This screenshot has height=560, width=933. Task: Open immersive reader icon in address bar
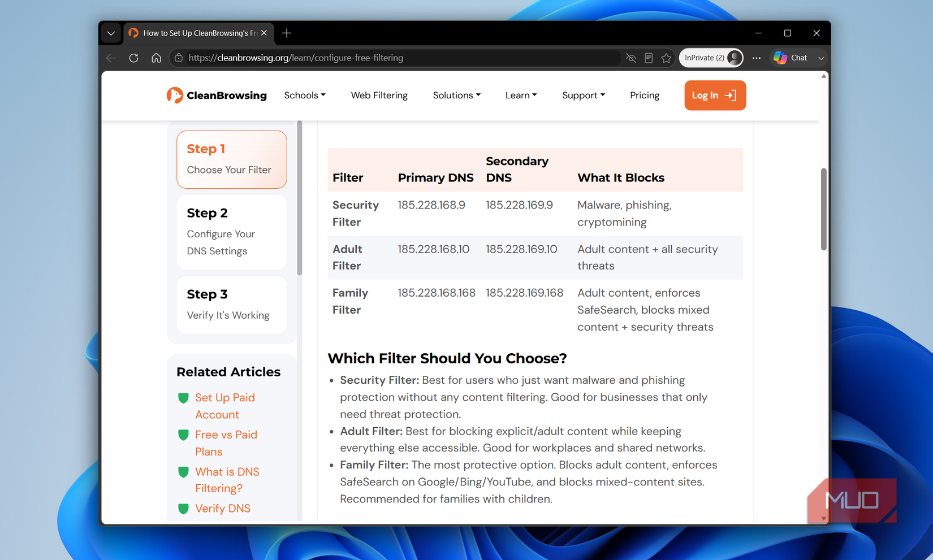click(649, 58)
